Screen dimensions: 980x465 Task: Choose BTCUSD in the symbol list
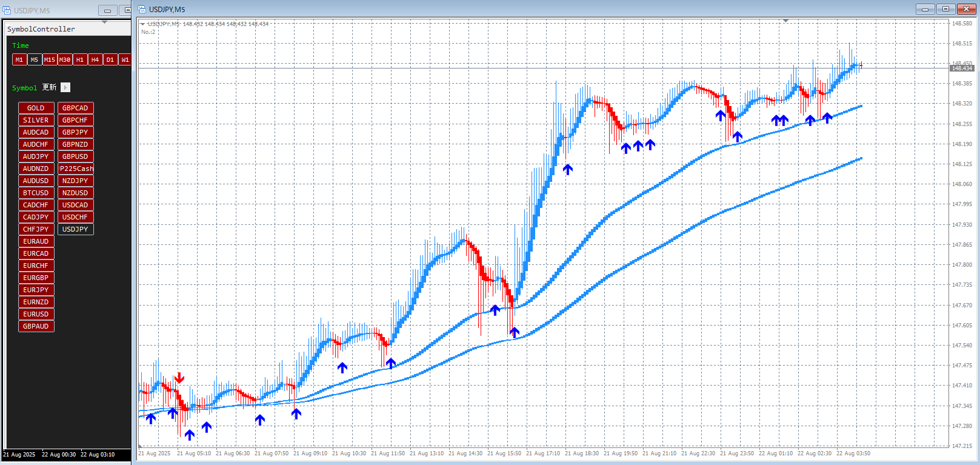click(x=36, y=193)
